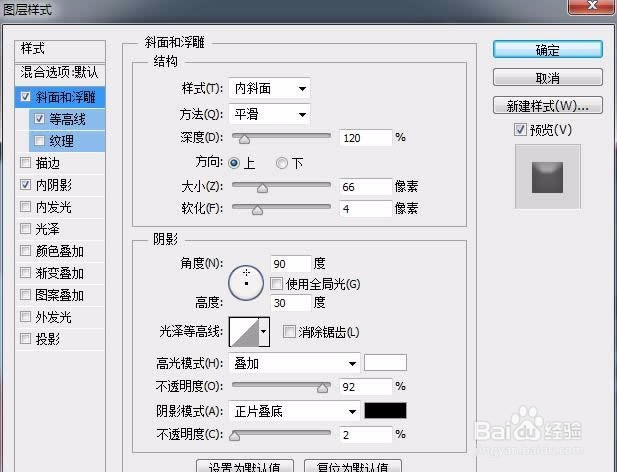Check 使用全局光 option

click(276, 284)
